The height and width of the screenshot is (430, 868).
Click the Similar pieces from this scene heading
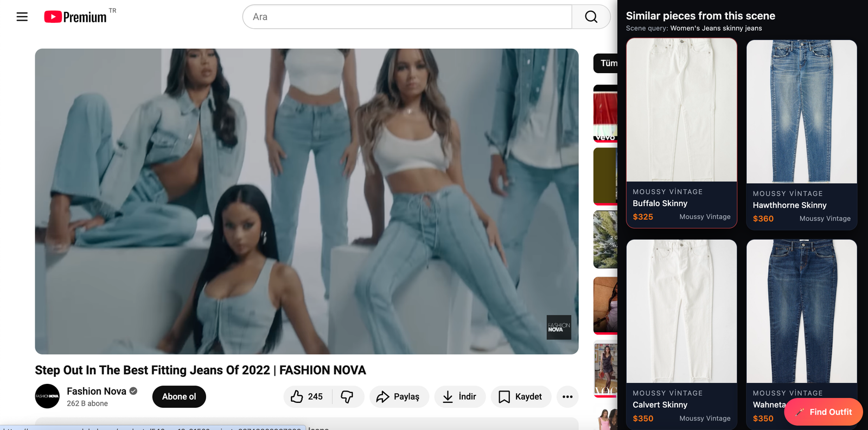click(x=700, y=16)
